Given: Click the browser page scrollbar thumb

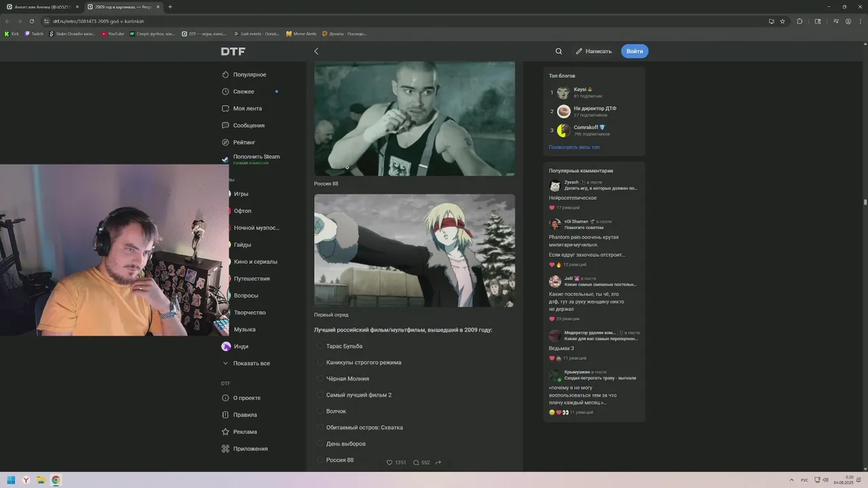Looking at the screenshot, I should coord(865,201).
